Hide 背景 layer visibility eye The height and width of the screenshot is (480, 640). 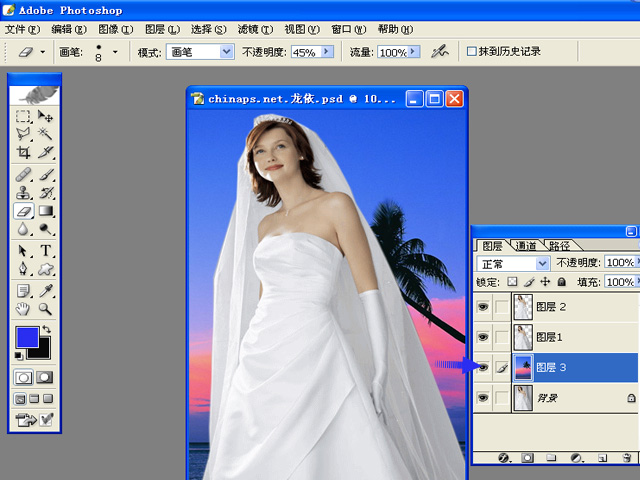point(483,398)
